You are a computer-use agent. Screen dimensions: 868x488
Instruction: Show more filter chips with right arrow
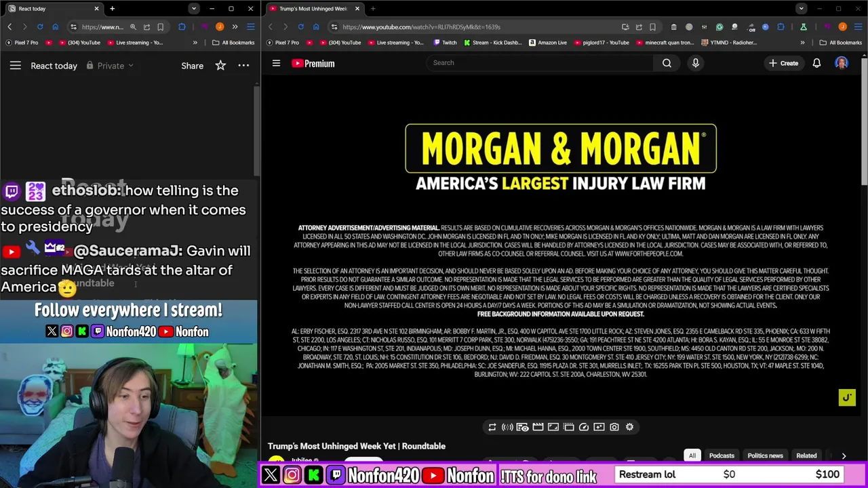(844, 455)
